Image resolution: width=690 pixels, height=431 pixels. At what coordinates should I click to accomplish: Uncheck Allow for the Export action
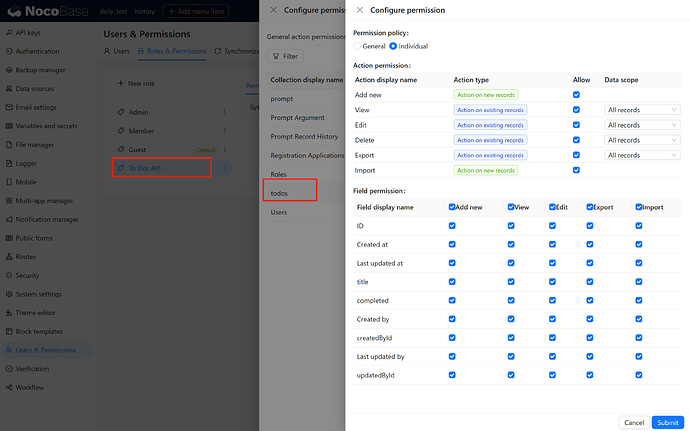tap(576, 155)
